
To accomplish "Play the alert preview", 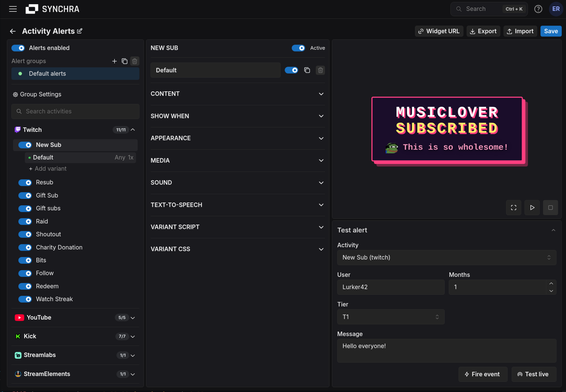I will [532, 208].
